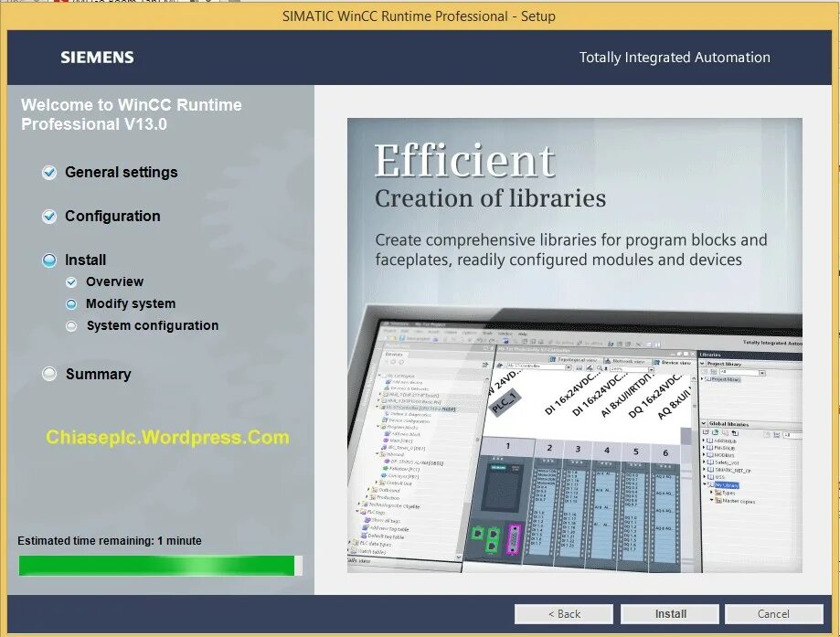This screenshot has height=637, width=840.
Task: Click the General settings checkmark icon
Action: pyautogui.click(x=49, y=173)
